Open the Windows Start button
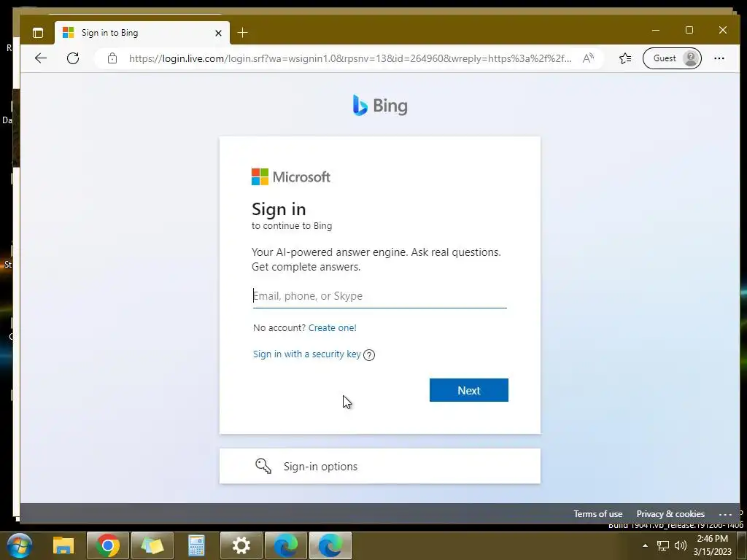747x560 pixels. click(20, 545)
